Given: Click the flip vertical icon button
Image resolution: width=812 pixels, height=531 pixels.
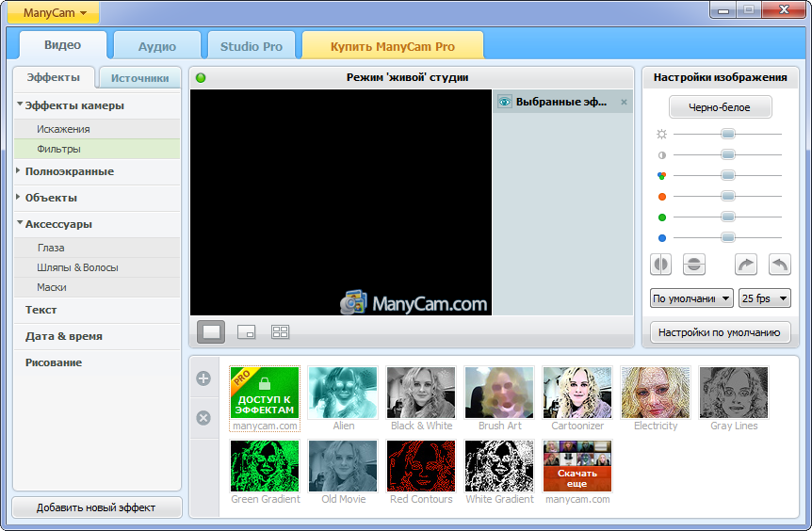Looking at the screenshot, I should pos(694,265).
